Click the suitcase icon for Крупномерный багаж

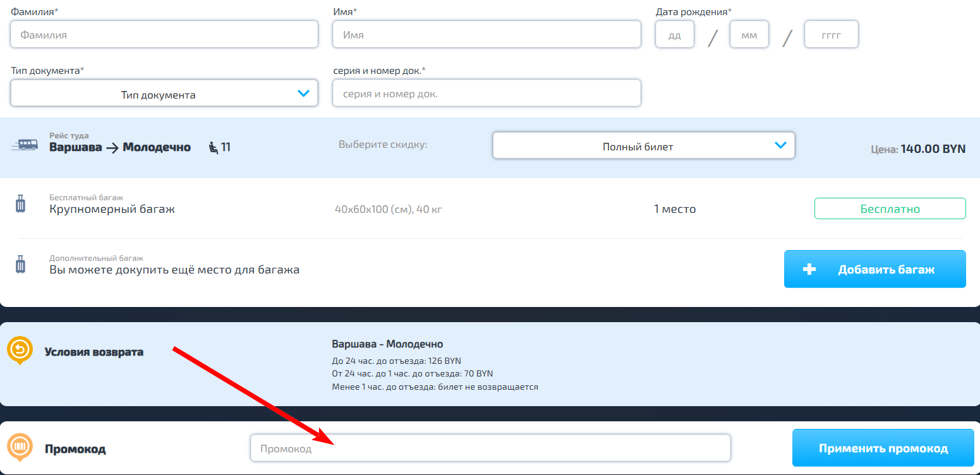click(21, 205)
